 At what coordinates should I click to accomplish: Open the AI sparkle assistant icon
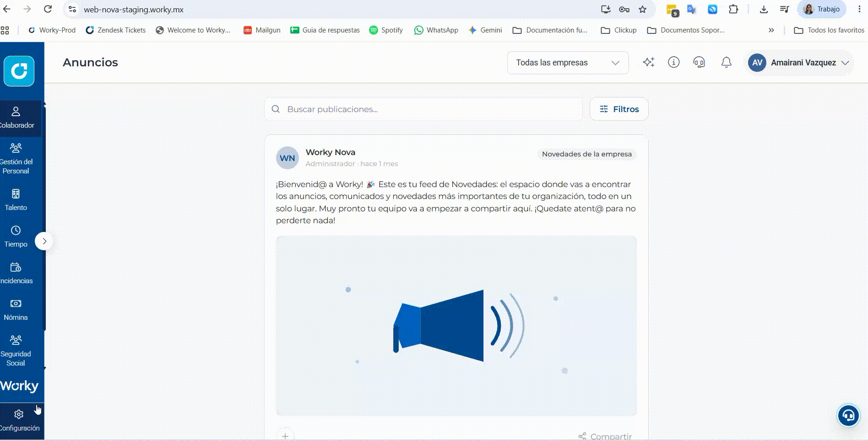click(x=648, y=62)
